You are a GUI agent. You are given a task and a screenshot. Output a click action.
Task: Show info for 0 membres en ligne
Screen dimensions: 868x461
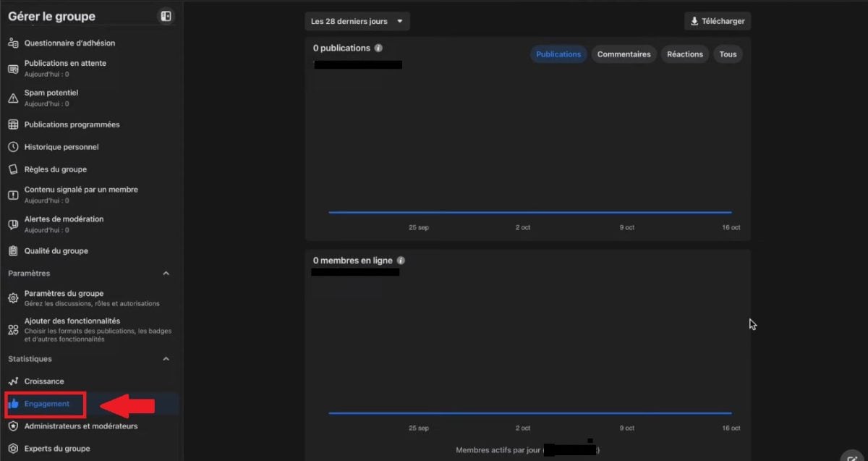point(401,261)
